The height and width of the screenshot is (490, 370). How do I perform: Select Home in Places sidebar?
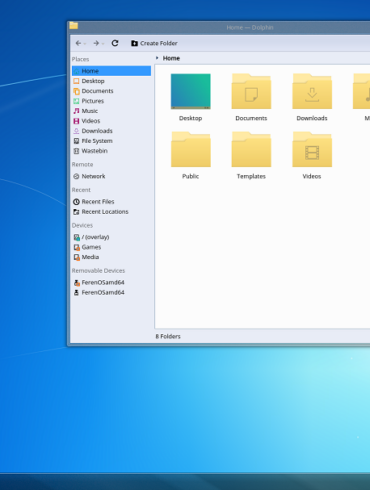tap(111, 71)
